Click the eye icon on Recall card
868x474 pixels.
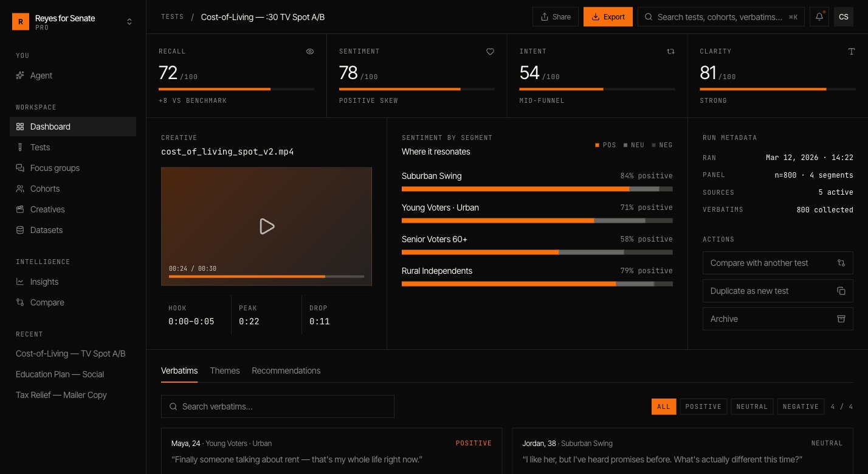[x=310, y=52]
